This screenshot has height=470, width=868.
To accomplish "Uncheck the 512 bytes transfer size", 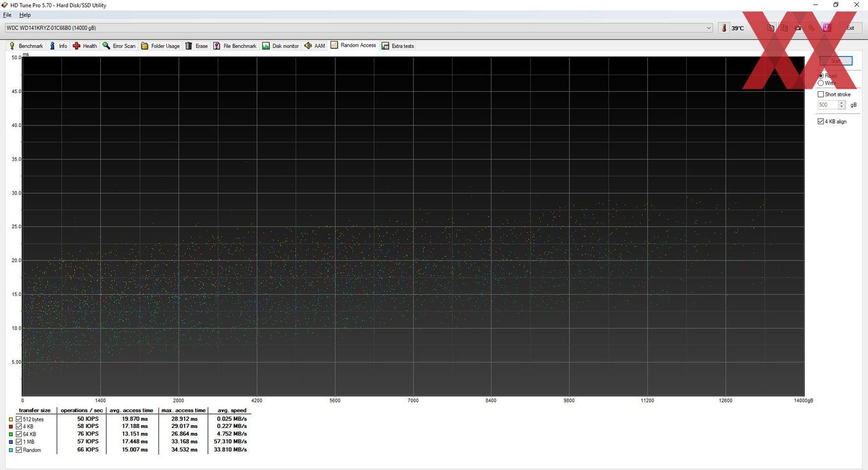I will 19,419.
